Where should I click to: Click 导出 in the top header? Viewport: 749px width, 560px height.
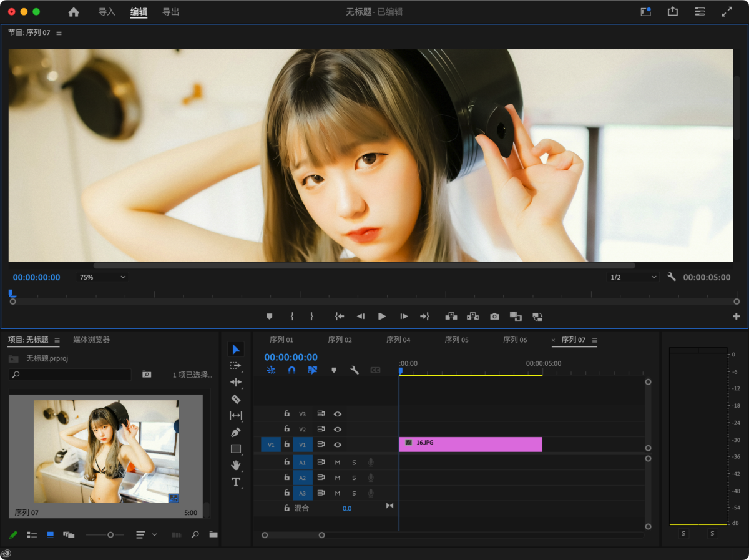tap(170, 12)
